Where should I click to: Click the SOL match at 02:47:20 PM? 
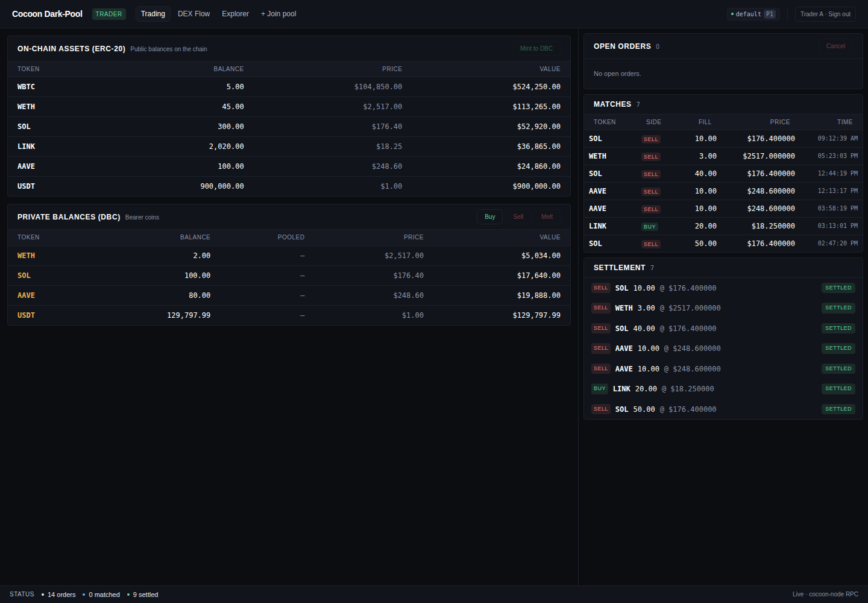coord(723,244)
